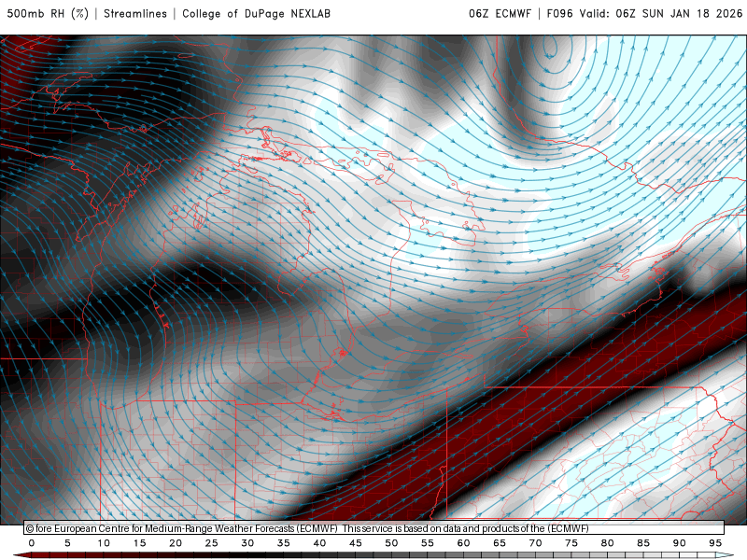Image resolution: width=747 pixels, height=560 pixels.
Task: Click the '50' color scale label
Action: [x=391, y=543]
